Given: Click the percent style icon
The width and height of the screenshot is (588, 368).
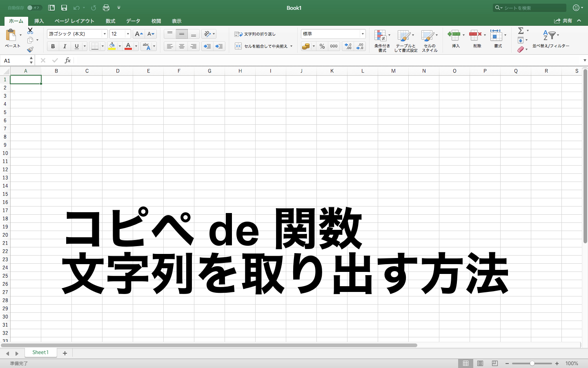Looking at the screenshot, I should click(322, 46).
